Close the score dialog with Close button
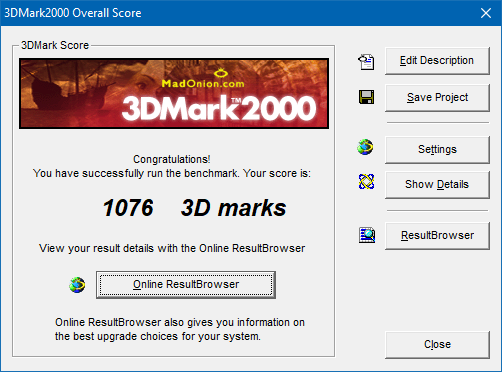The width and height of the screenshot is (502, 372). point(437,345)
